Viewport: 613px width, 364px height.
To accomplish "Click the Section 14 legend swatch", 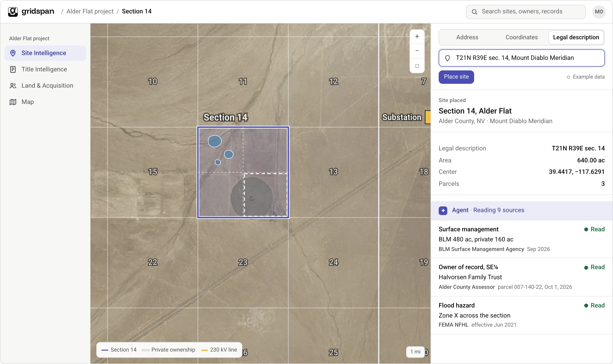I will pyautogui.click(x=105, y=350).
